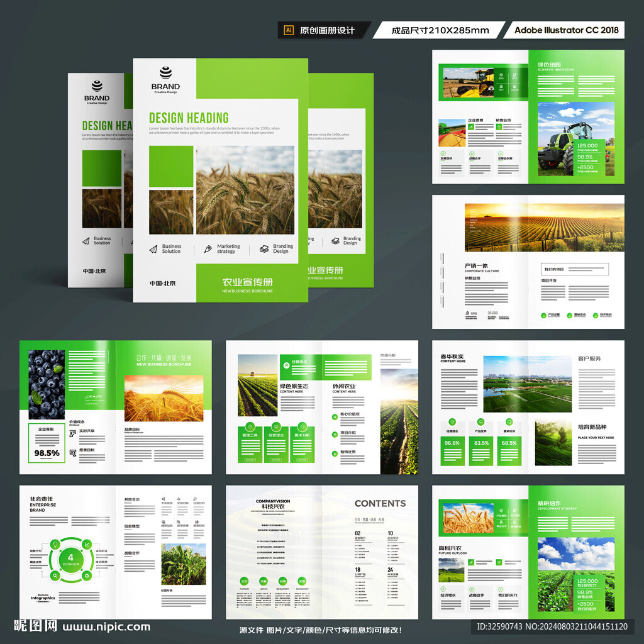Click the 绿色原生态 heading
The width and height of the screenshot is (644, 644).
click(294, 387)
